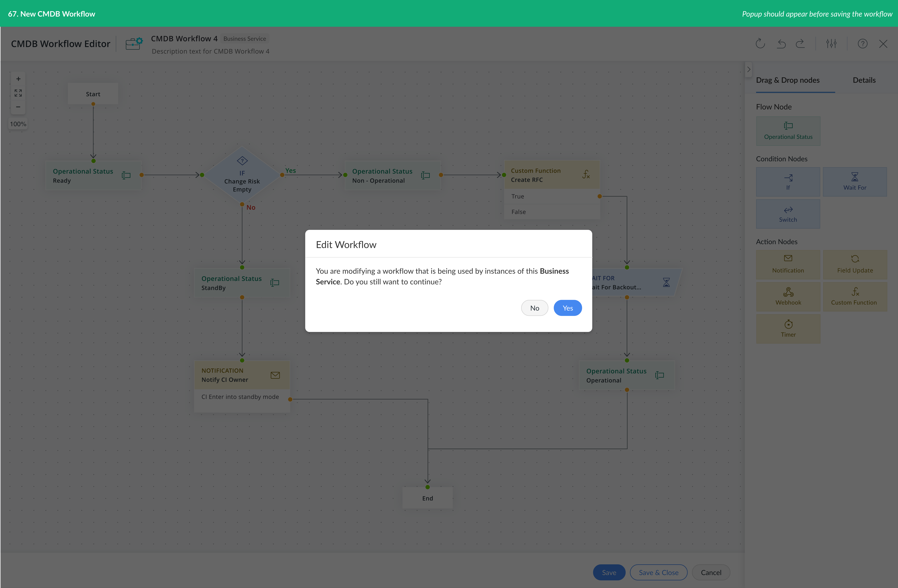
Task: Collapse the side panel with chevron arrow
Action: point(749,69)
